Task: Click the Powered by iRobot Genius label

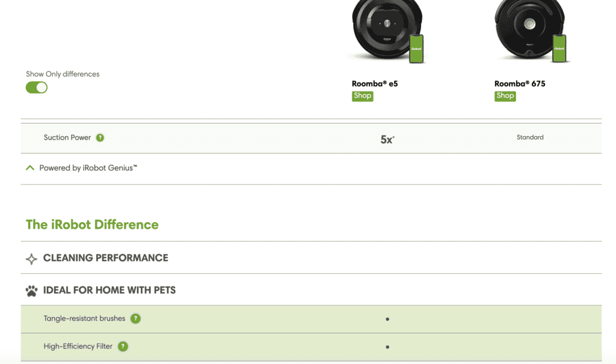Action: pyautogui.click(x=88, y=168)
